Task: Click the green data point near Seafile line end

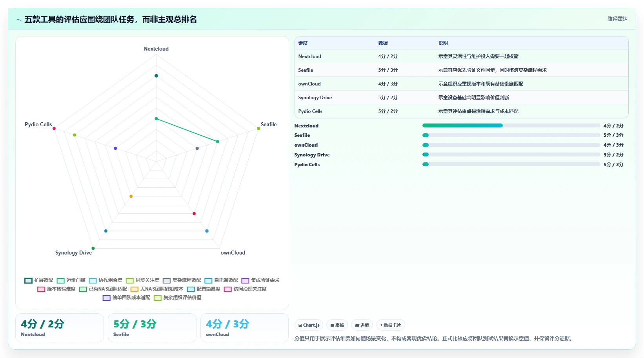Action: [218, 142]
